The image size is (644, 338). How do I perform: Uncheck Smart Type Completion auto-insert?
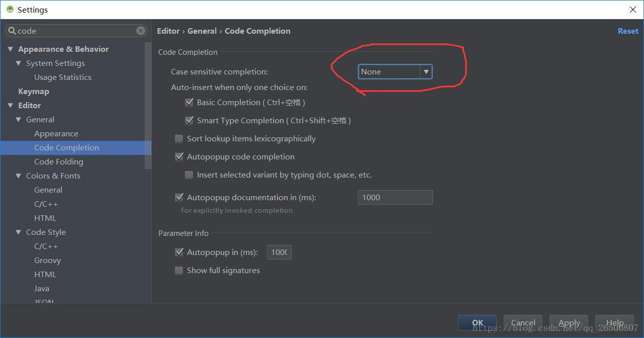point(189,121)
